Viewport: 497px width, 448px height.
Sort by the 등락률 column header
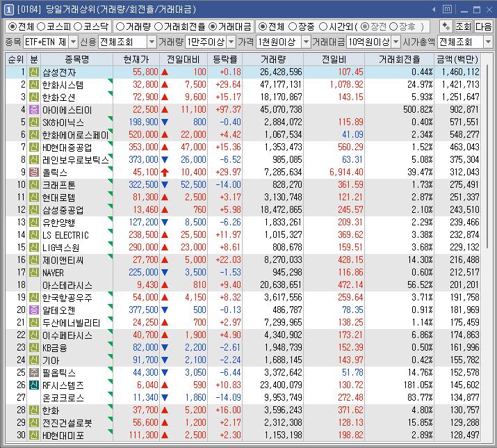pyautogui.click(x=225, y=59)
